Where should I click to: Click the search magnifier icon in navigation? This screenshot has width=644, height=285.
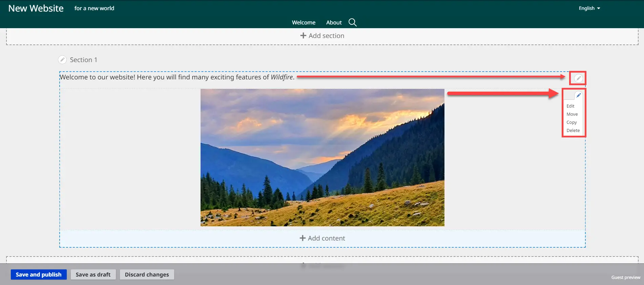(352, 22)
